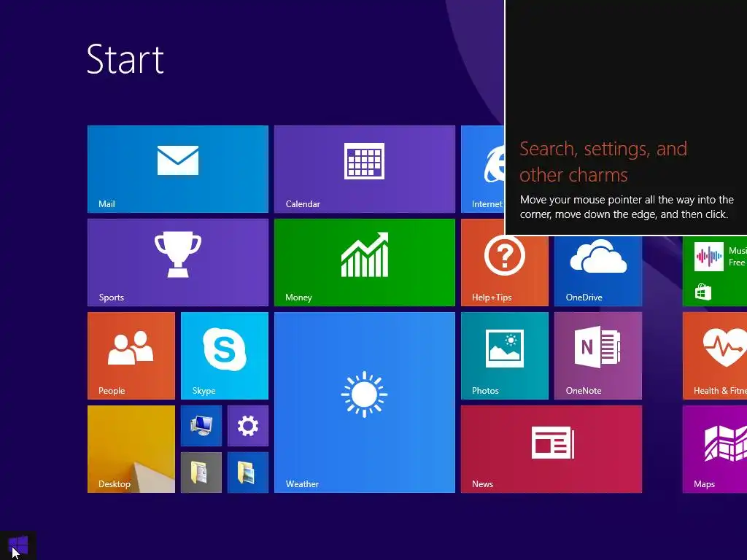This screenshot has width=747, height=560.
Task: Open the People tile
Action: point(131,356)
